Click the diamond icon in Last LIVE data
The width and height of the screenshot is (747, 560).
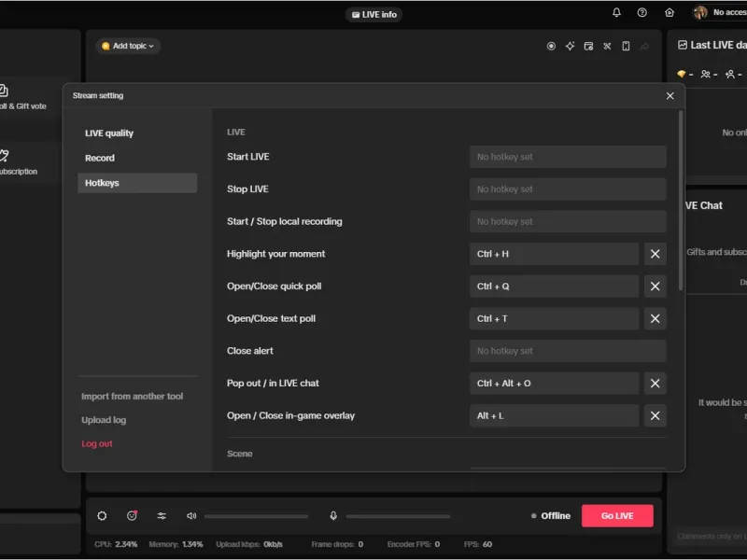click(682, 74)
